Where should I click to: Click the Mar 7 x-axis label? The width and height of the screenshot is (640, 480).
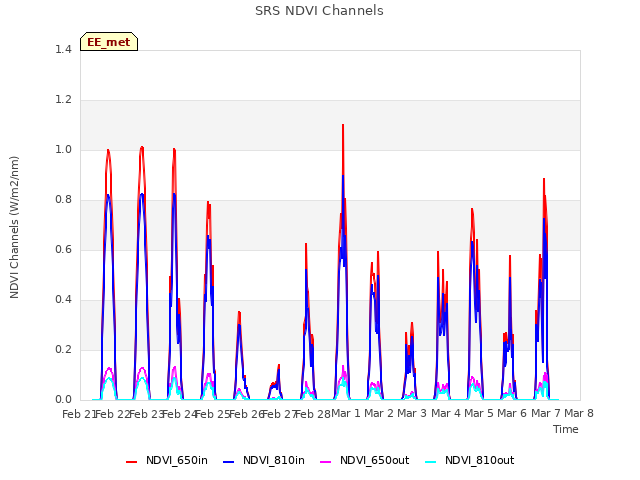pos(545,413)
